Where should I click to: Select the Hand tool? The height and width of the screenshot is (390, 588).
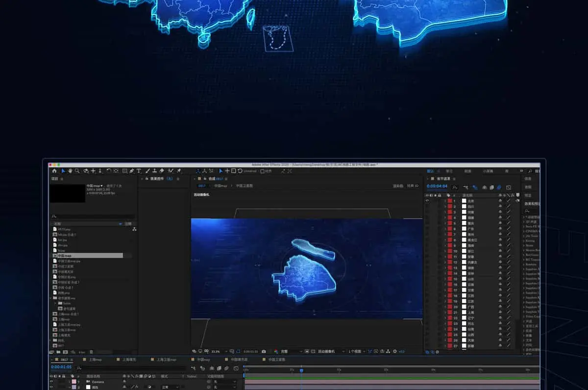pos(70,171)
